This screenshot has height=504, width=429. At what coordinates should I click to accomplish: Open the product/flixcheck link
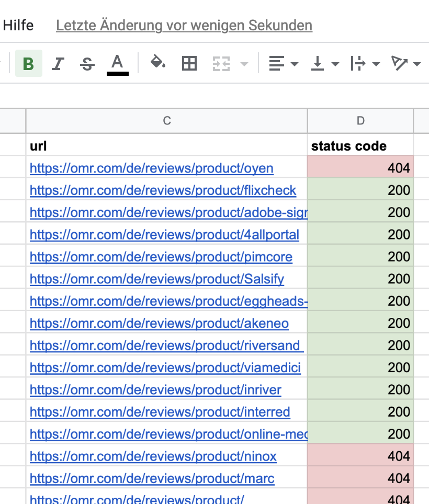coord(163,190)
